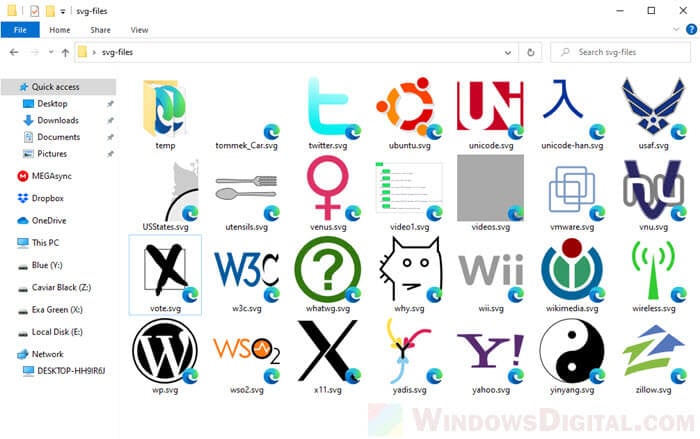Switch to the Share ribbon tab
700x439 pixels.
[x=100, y=30]
